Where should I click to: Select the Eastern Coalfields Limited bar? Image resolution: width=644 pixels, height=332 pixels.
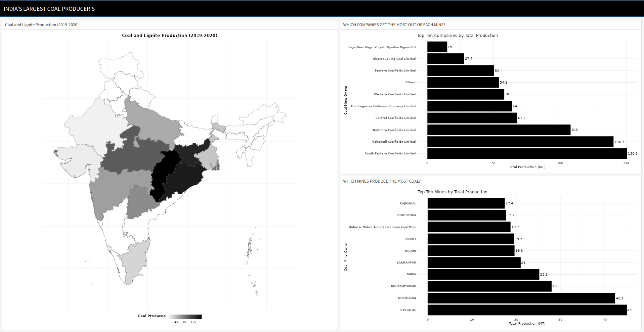(461, 70)
